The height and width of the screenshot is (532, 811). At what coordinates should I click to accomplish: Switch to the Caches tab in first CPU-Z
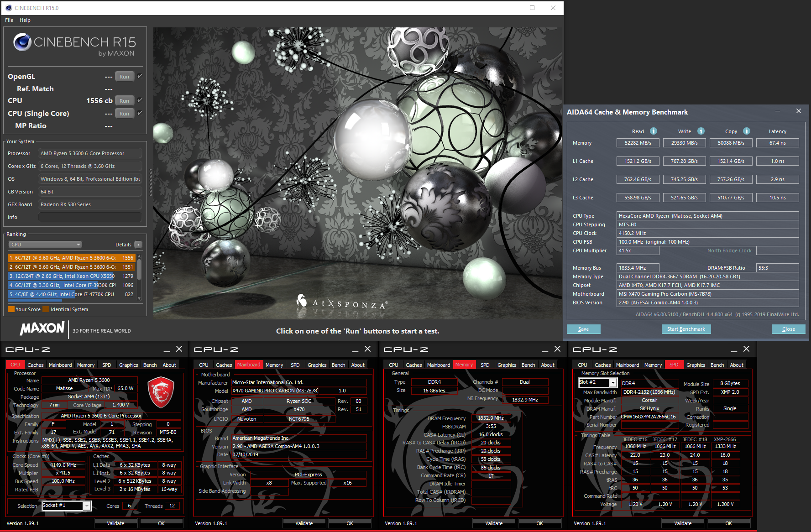tap(35, 365)
